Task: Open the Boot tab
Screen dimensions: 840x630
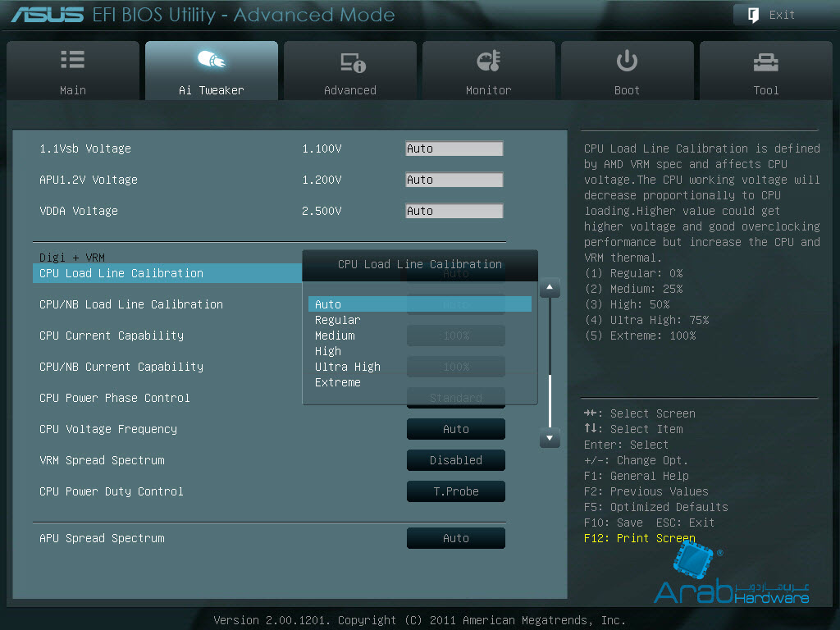Action: 628,71
